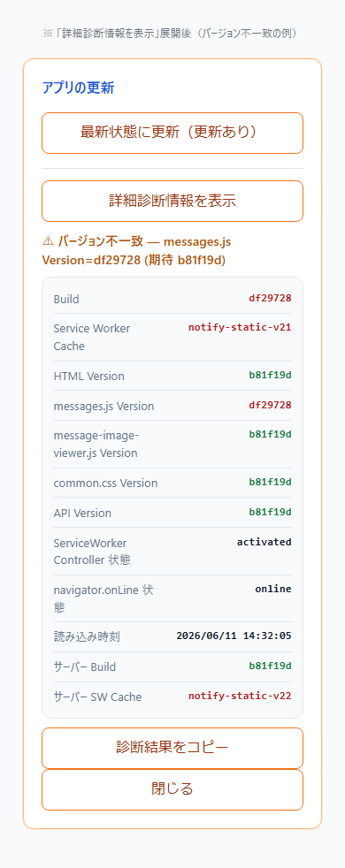Click the API Version value b81f19d
The image size is (345, 868).
coord(270,512)
